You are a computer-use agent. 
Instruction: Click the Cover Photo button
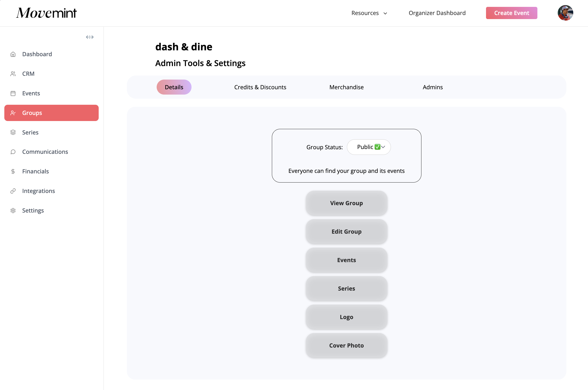(x=346, y=346)
